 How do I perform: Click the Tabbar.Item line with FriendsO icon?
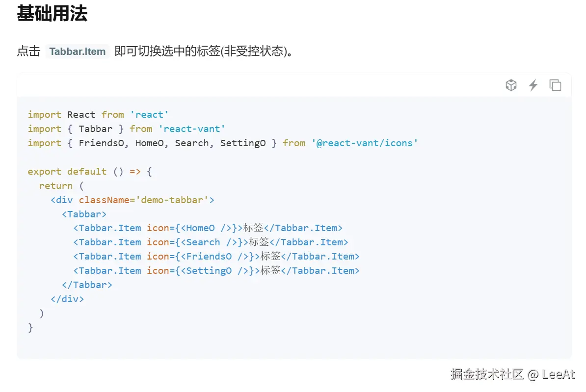click(x=216, y=257)
